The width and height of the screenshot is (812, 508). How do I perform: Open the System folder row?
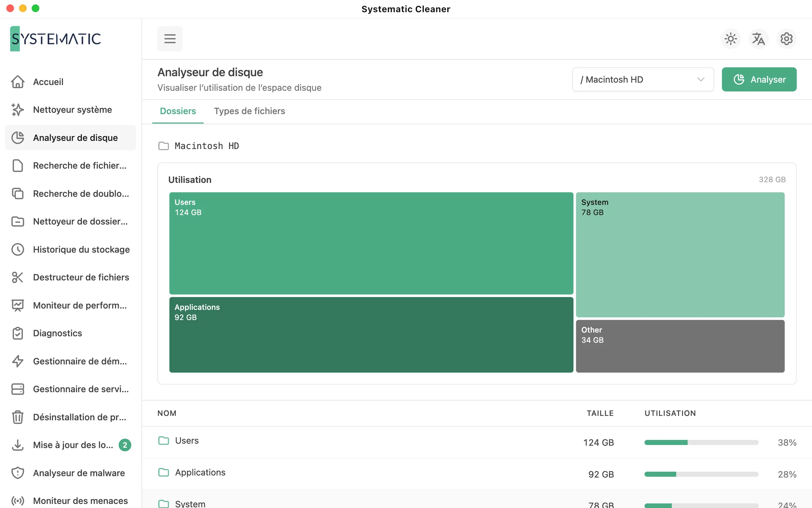(477, 499)
